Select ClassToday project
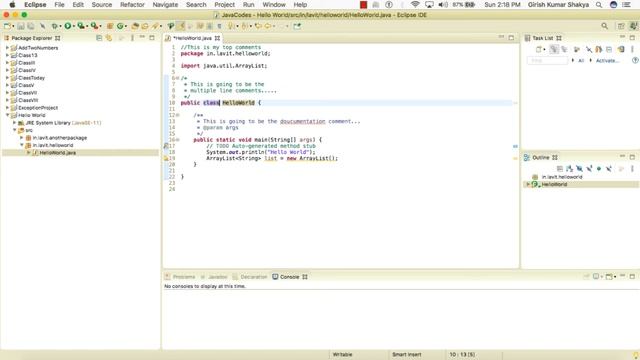This screenshot has height=360, width=640. [31, 78]
